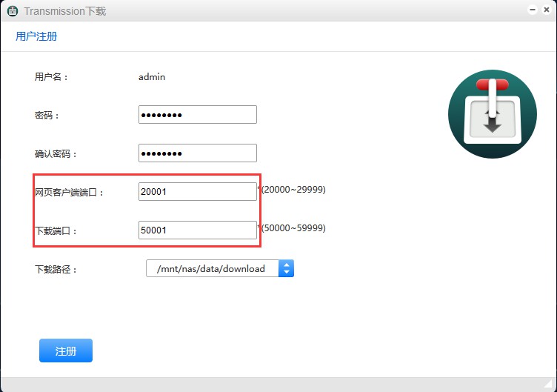
Task: Click the 下载路径 label
Action: click(x=56, y=269)
